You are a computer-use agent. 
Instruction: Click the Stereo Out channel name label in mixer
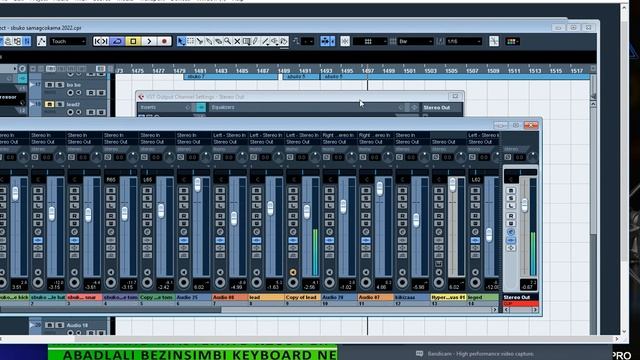point(520,298)
